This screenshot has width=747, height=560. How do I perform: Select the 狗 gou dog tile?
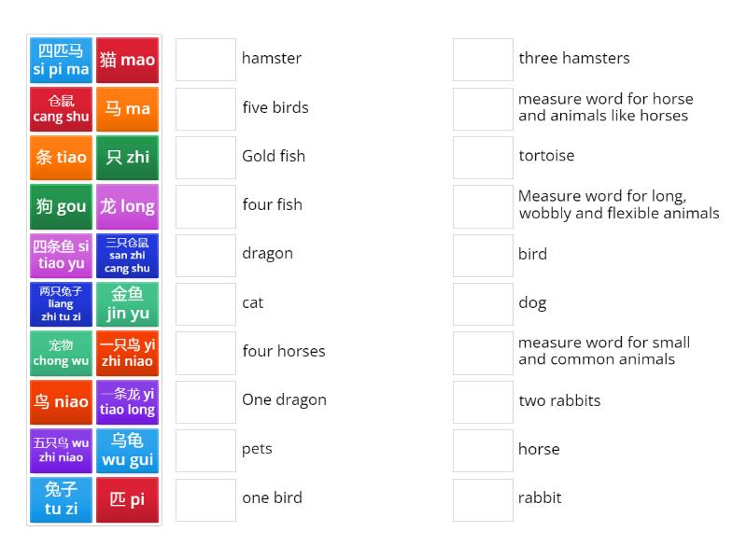[x=60, y=206]
